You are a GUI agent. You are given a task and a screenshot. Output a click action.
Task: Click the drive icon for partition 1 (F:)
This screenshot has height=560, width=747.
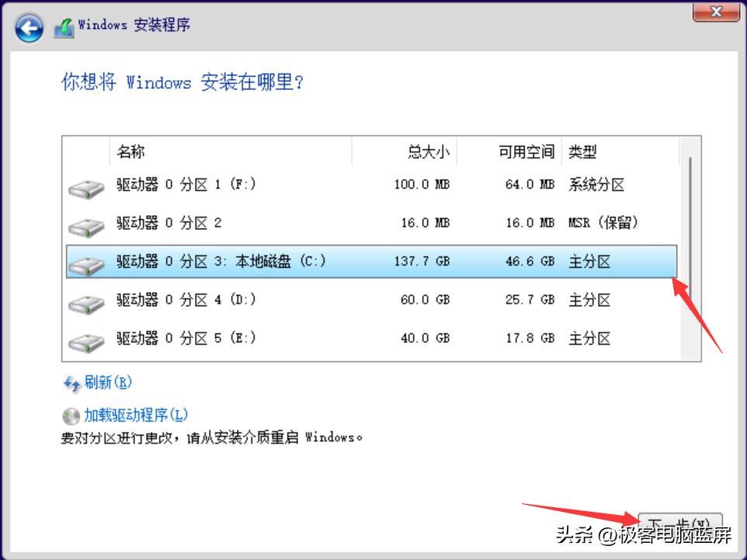click(x=86, y=188)
